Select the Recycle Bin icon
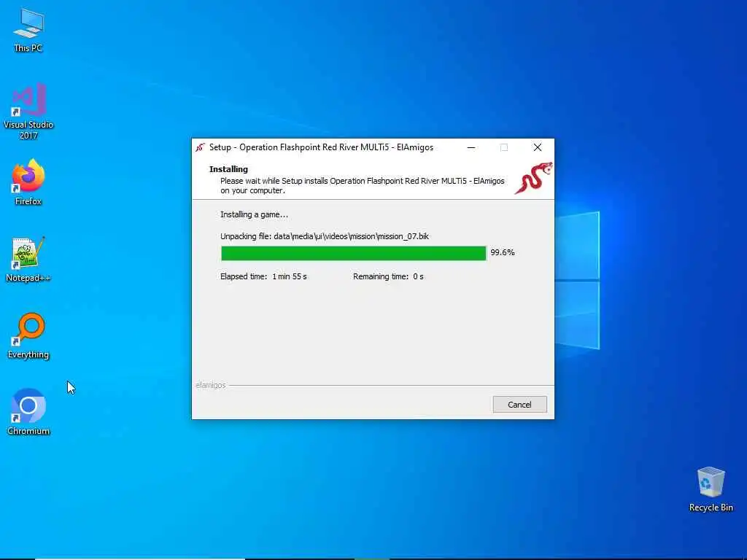The image size is (747, 560). click(711, 489)
